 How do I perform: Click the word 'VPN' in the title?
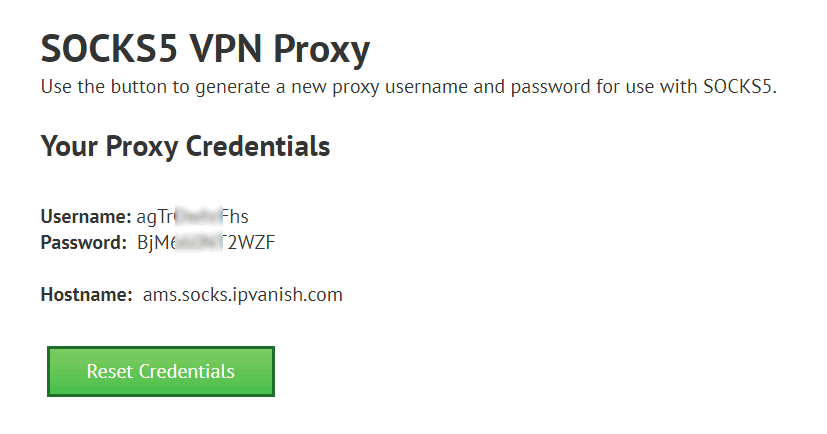[226, 49]
